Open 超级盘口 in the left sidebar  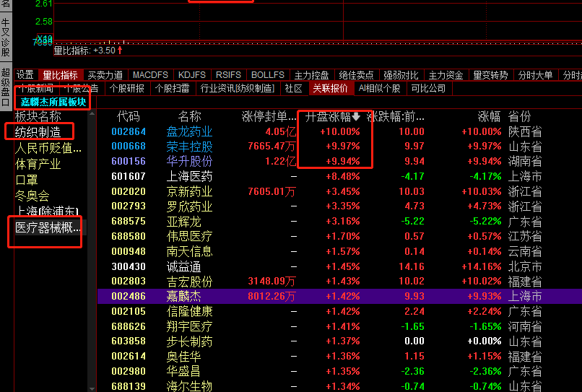click(5, 87)
